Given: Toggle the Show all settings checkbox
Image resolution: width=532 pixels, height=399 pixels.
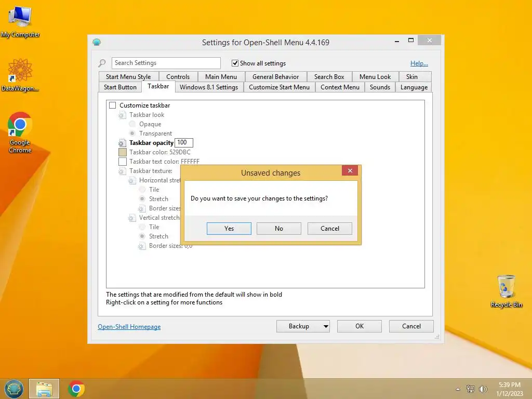Looking at the screenshot, I should tap(235, 63).
